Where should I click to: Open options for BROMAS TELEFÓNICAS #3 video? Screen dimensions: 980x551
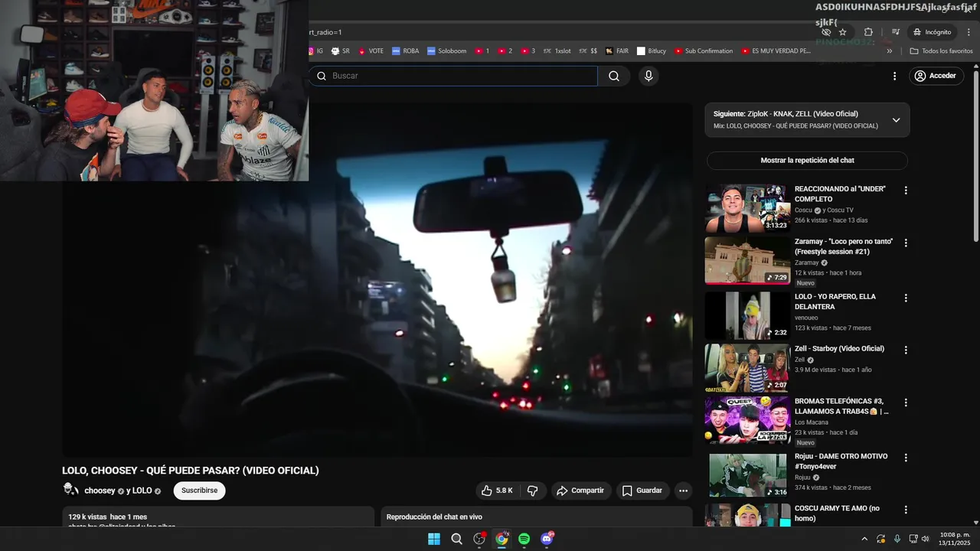click(x=906, y=403)
